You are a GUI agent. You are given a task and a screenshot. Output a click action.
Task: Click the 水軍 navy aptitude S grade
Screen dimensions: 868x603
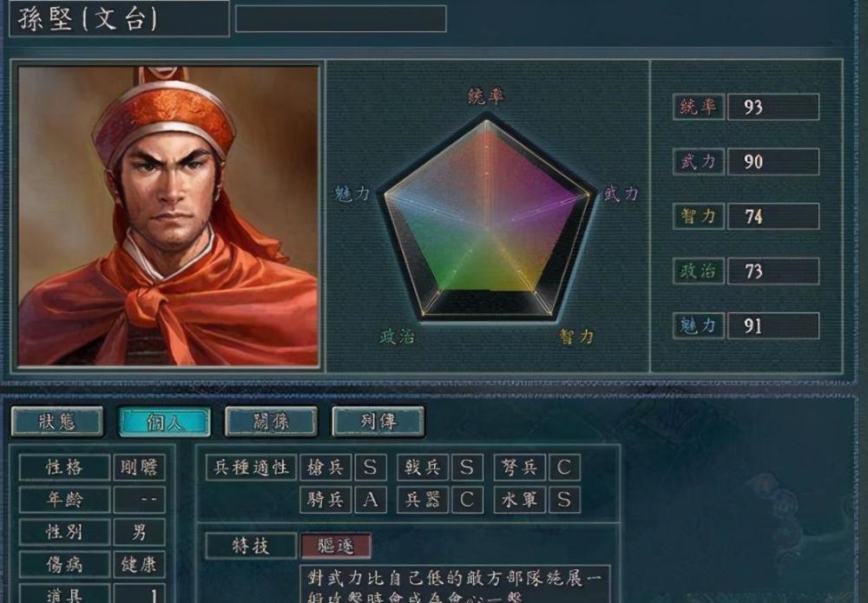564,500
